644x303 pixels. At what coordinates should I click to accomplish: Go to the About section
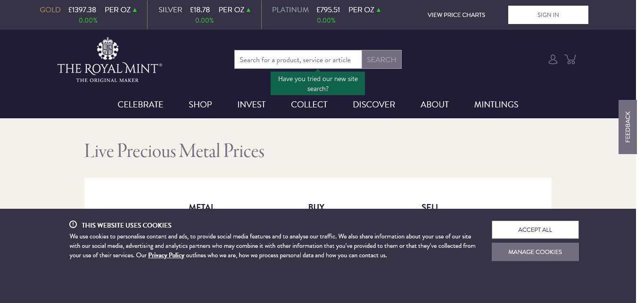(435, 105)
